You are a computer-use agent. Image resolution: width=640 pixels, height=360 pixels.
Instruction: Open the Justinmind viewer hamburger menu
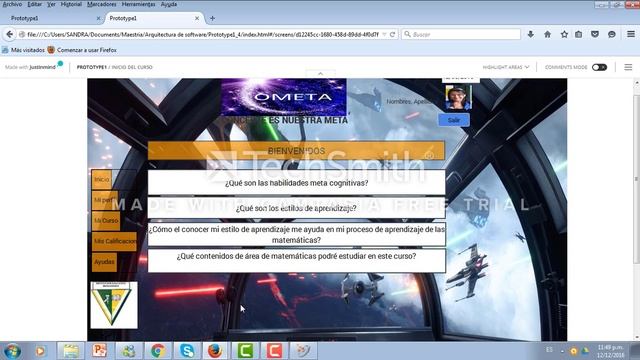[628, 67]
